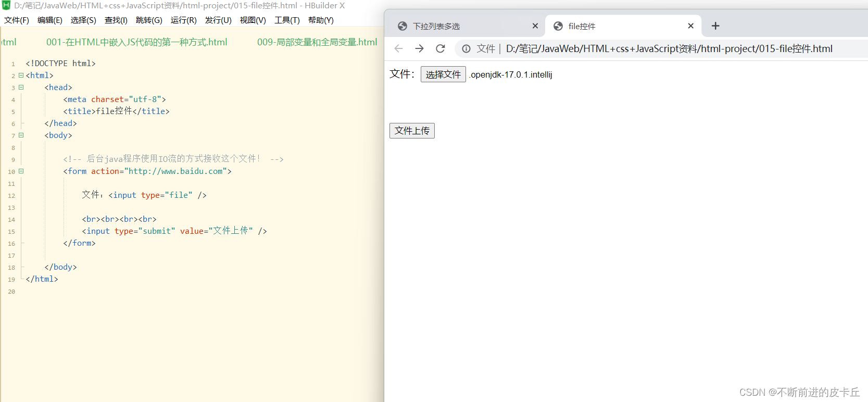Click the closing form tag line
The image size is (868, 402).
79,243
